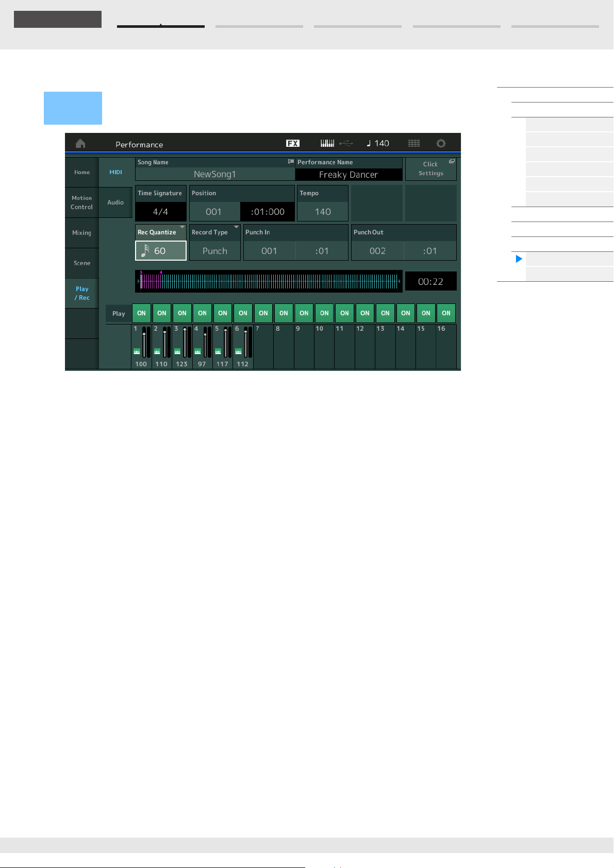Select the keyboard icon of Part 4
Viewport: 614px width, 868px height.
[x=197, y=352]
